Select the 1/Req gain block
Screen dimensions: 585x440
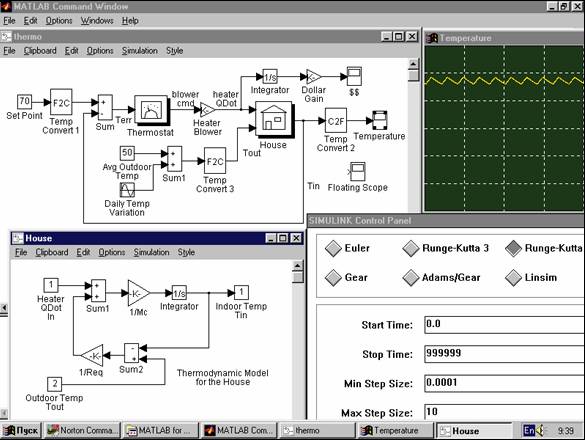coord(92,356)
